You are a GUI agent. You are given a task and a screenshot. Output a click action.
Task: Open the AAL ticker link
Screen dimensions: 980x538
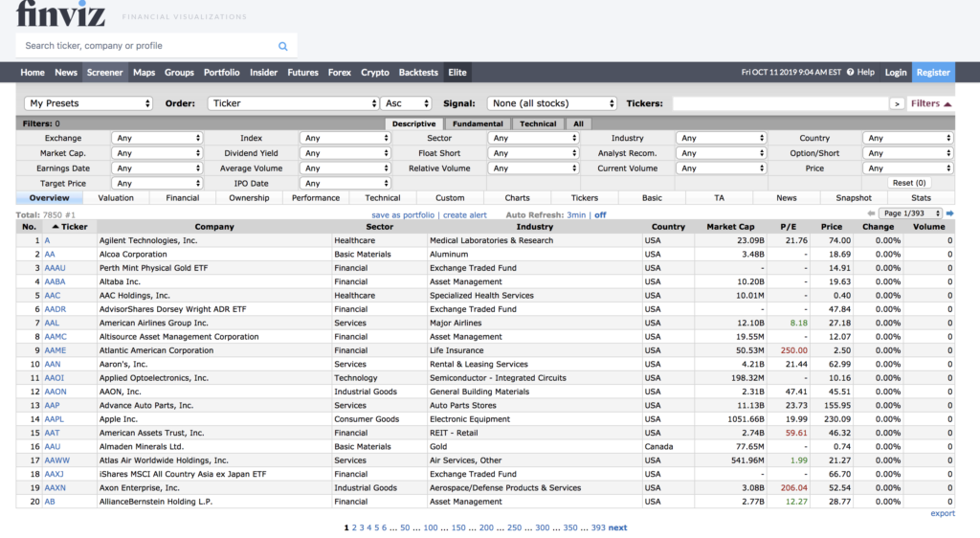pyautogui.click(x=52, y=323)
